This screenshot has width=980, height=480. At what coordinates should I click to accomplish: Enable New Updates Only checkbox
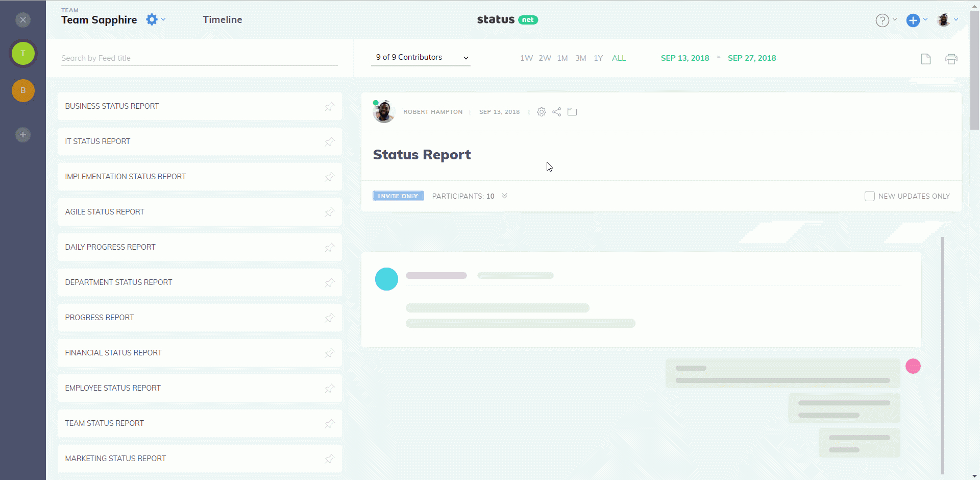tap(870, 196)
